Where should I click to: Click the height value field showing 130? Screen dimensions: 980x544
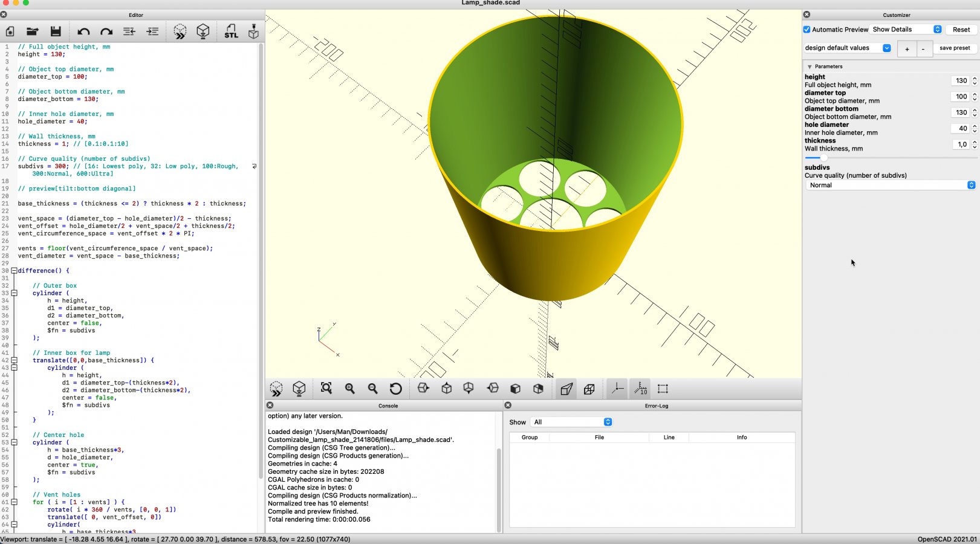(960, 80)
